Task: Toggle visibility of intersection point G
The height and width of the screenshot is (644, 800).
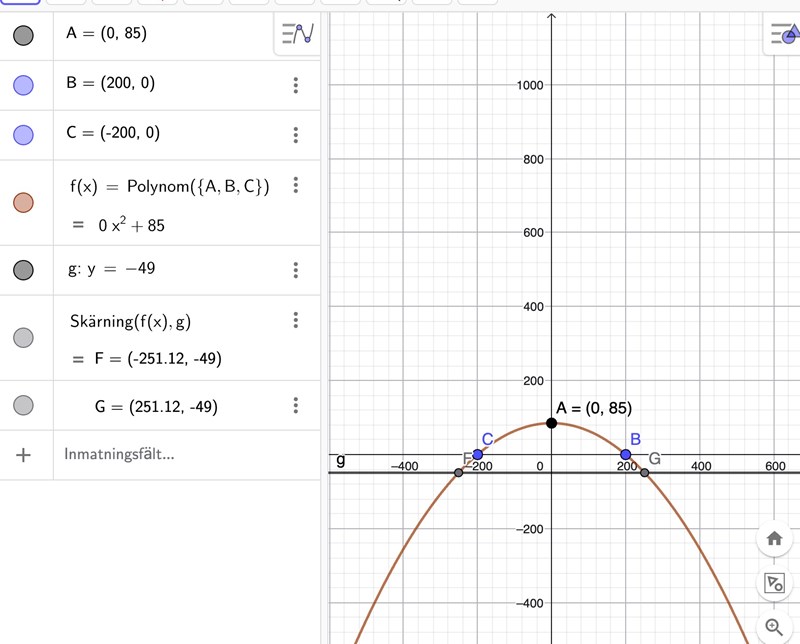Action: pos(24,405)
